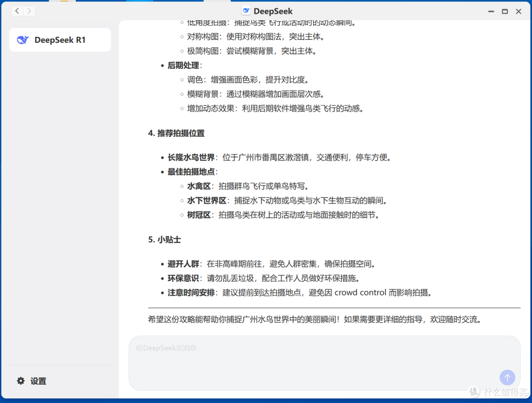
Task: Click the whale icon beside DeepSeek R1
Action: tap(23, 40)
